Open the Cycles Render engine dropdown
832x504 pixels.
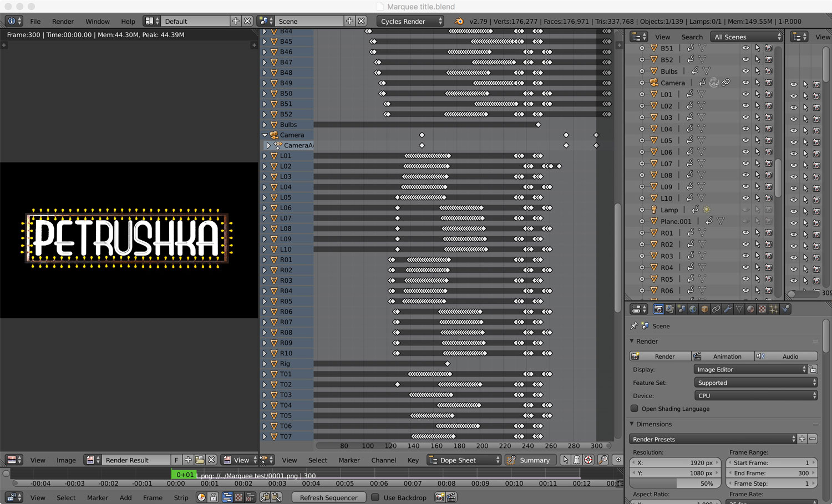click(410, 21)
